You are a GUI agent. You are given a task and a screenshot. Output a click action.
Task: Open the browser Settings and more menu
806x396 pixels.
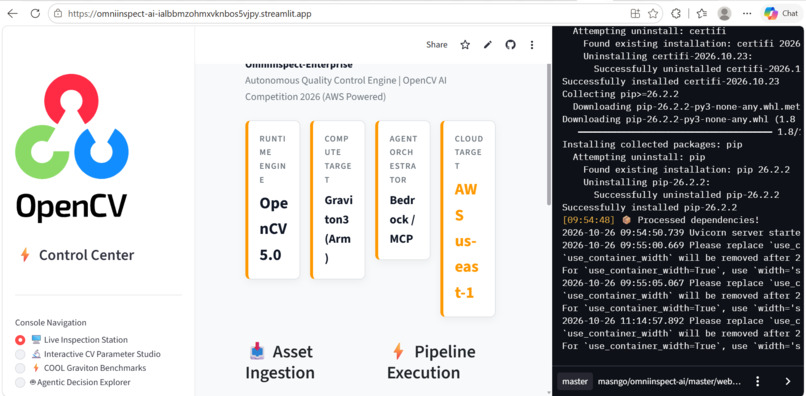tap(747, 14)
